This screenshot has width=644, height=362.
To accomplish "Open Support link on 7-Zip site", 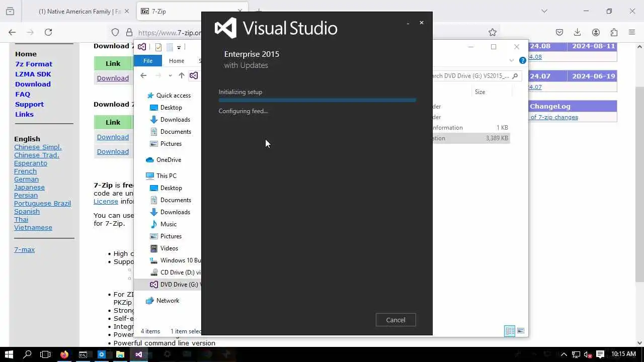I will 29,104.
